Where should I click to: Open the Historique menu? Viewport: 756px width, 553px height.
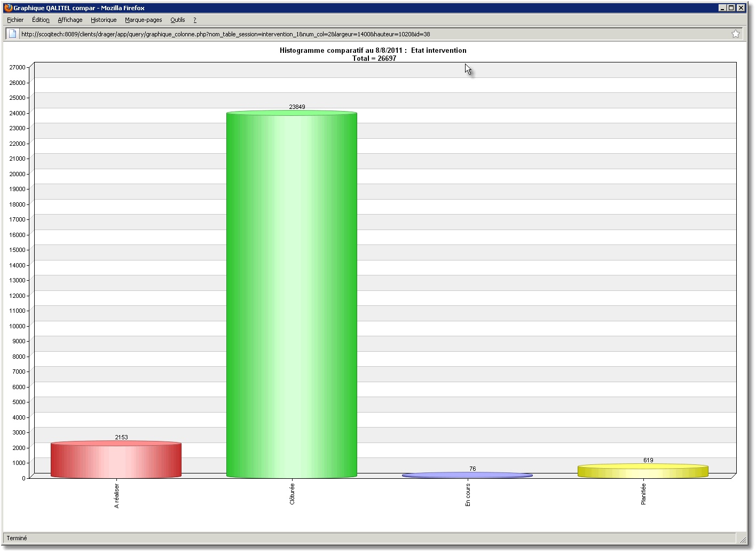(104, 20)
